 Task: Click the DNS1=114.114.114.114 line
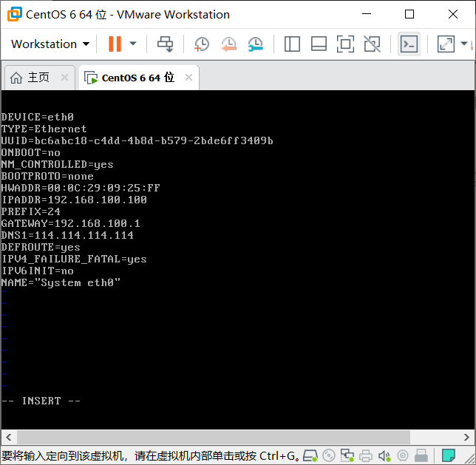point(67,235)
